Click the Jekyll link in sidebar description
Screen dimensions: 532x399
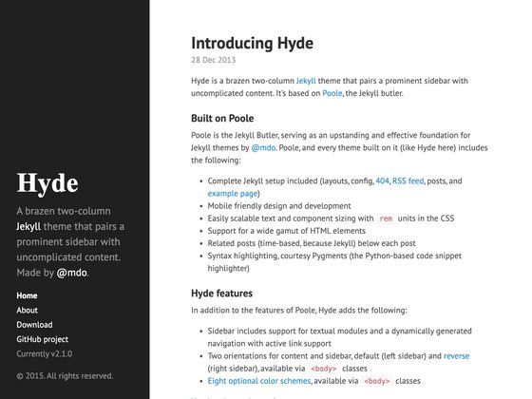28,226
